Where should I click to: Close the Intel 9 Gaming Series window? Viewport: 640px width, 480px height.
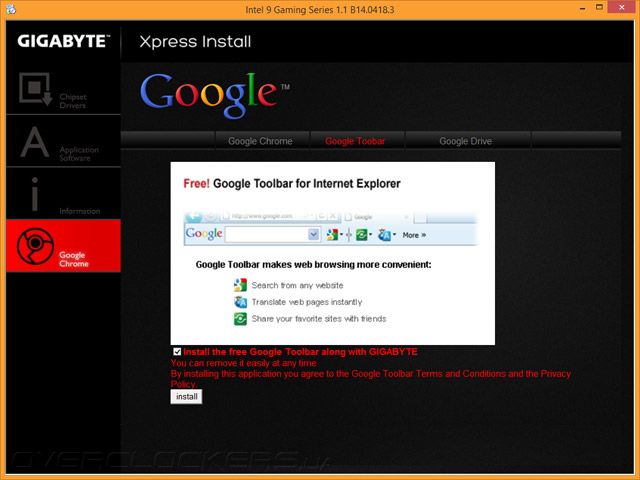622,7
